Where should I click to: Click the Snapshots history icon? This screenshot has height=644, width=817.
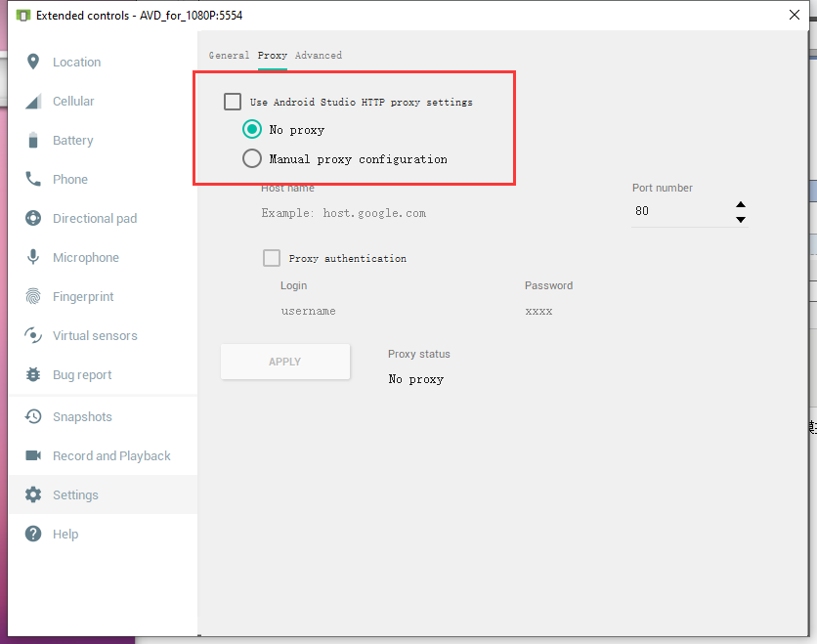tap(33, 416)
